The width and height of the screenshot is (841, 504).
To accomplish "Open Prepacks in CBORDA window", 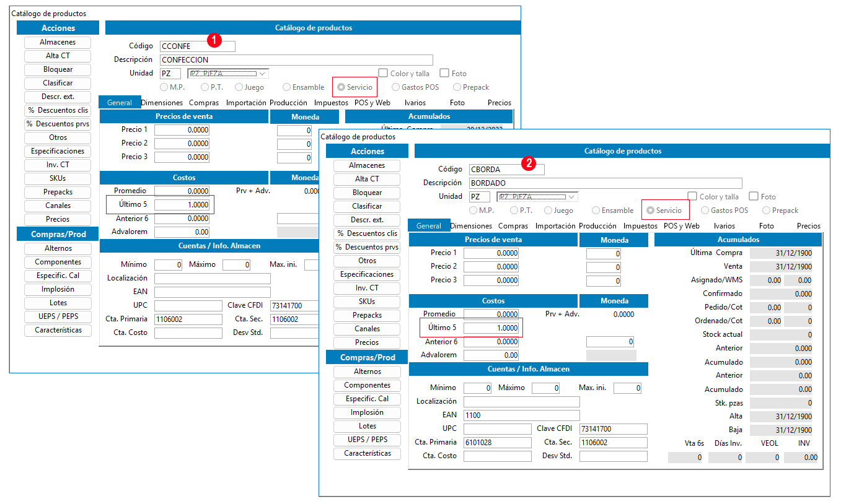I will pos(367,315).
